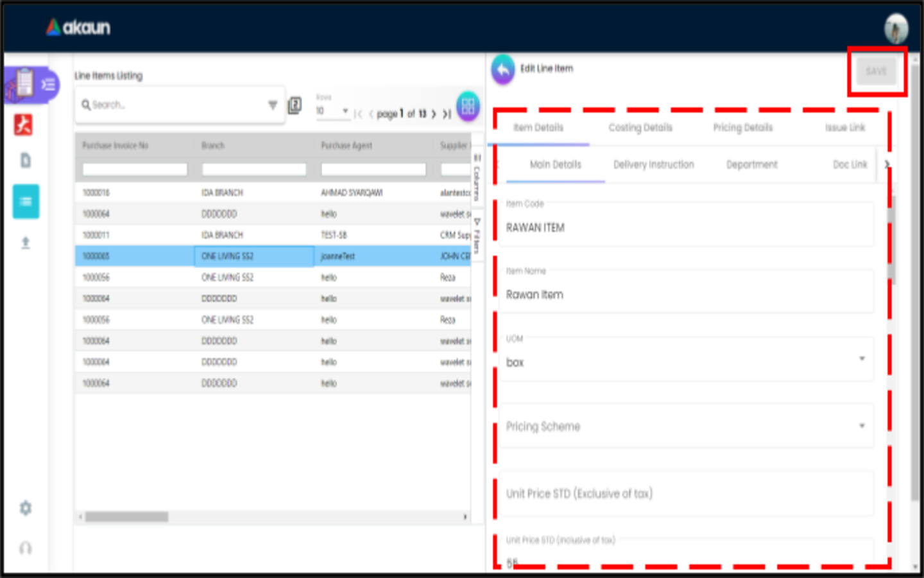
Task: Click the Purchase Agent column filter box
Action: pos(373,170)
